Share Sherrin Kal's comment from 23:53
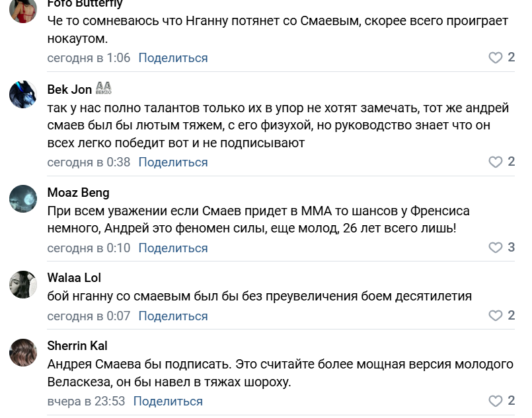 168,401
